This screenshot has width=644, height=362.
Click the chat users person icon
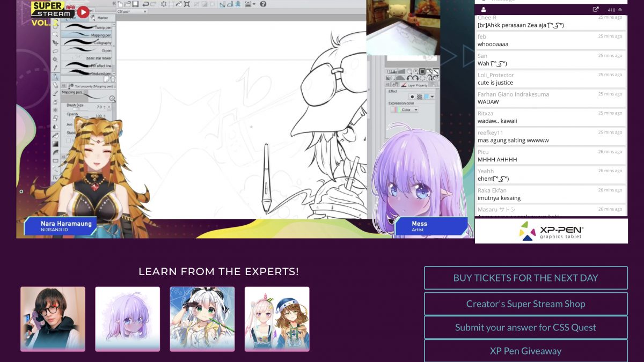[484, 10]
